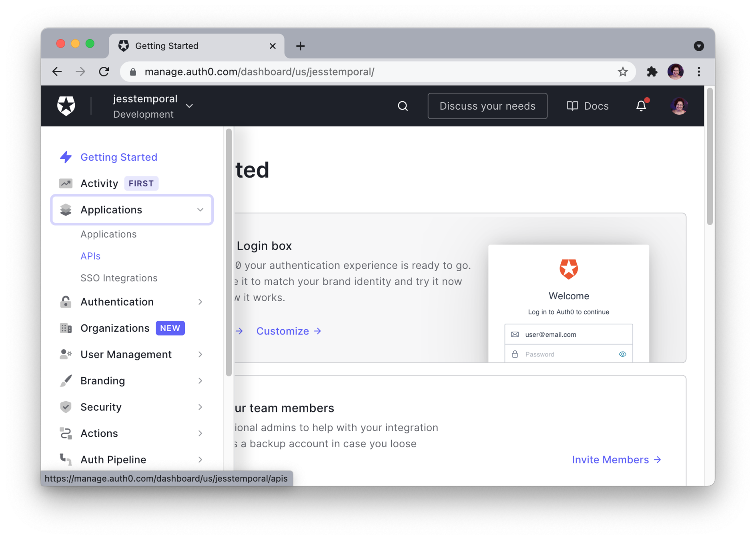Image resolution: width=756 pixels, height=540 pixels.
Task: Bookmark page with star icon
Action: 622,72
